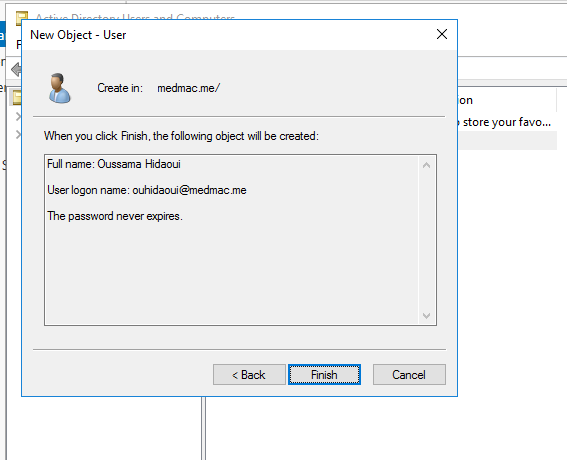Select the 'User logon name' line
This screenshot has width=567, height=460.
click(x=147, y=190)
